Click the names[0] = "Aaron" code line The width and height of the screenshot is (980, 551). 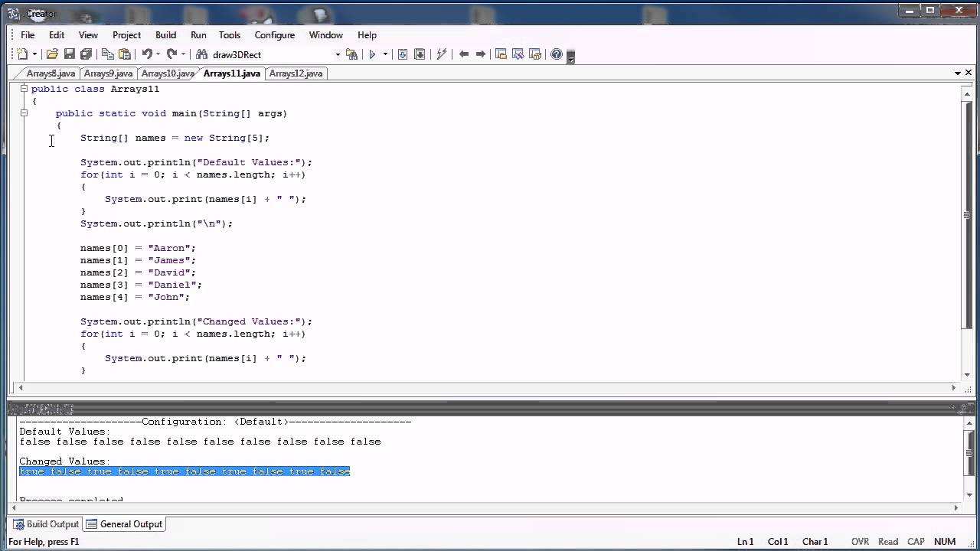point(138,248)
